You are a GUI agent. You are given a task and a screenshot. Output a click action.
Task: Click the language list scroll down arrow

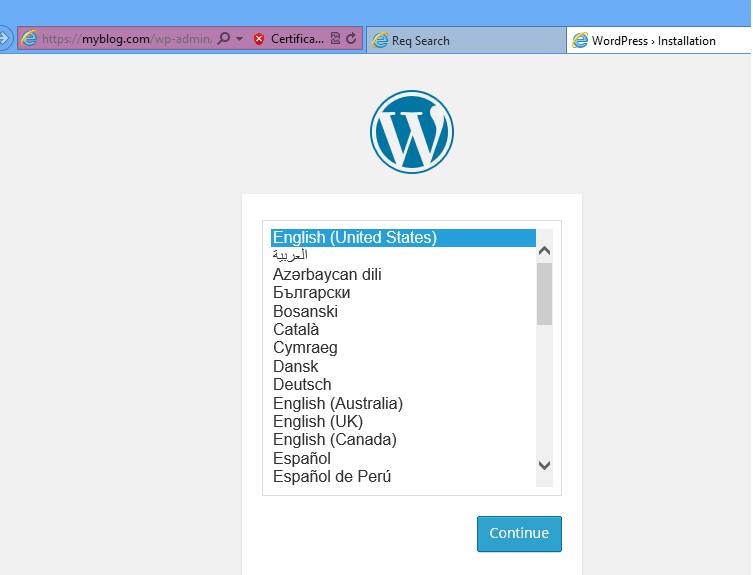click(x=544, y=465)
